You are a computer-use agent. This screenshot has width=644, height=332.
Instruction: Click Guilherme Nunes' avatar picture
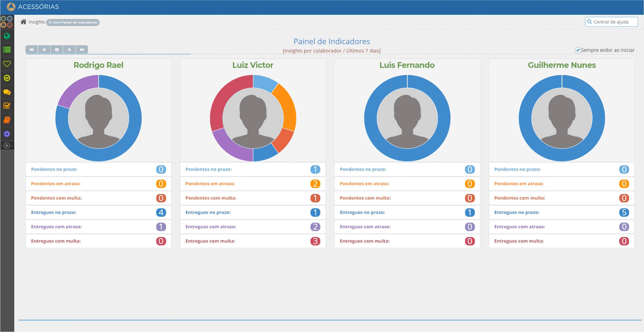[562, 119]
